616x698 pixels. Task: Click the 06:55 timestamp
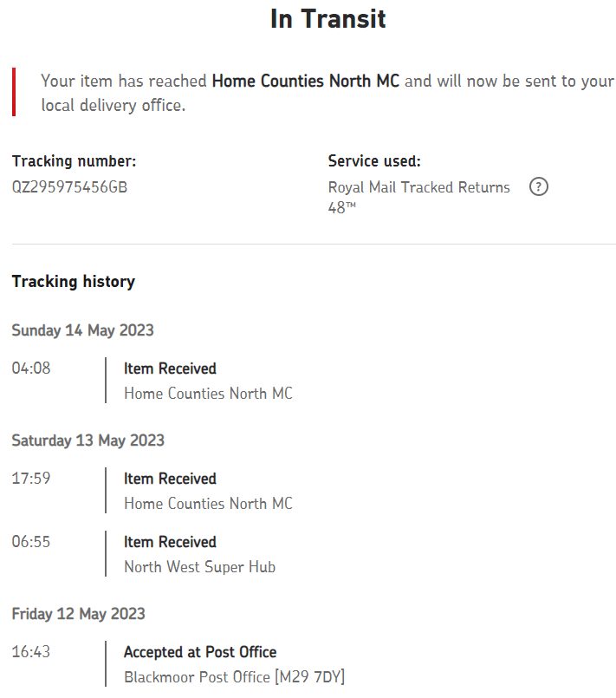(31, 542)
